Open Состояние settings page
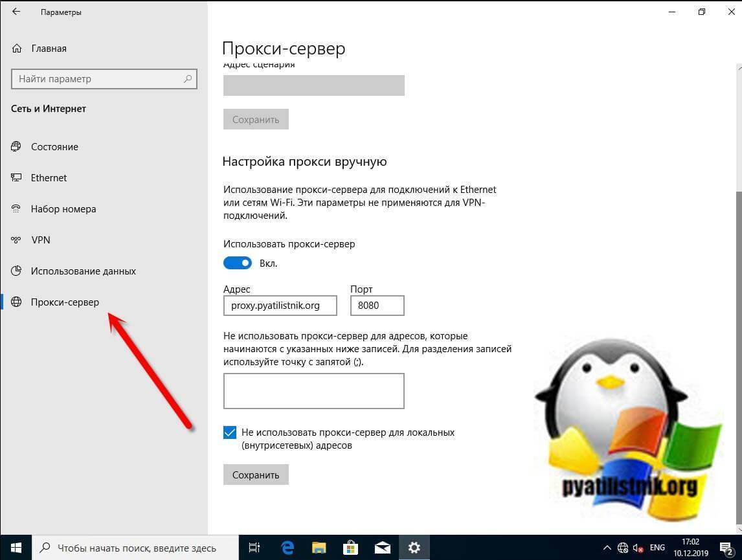The height and width of the screenshot is (560, 742). click(54, 146)
